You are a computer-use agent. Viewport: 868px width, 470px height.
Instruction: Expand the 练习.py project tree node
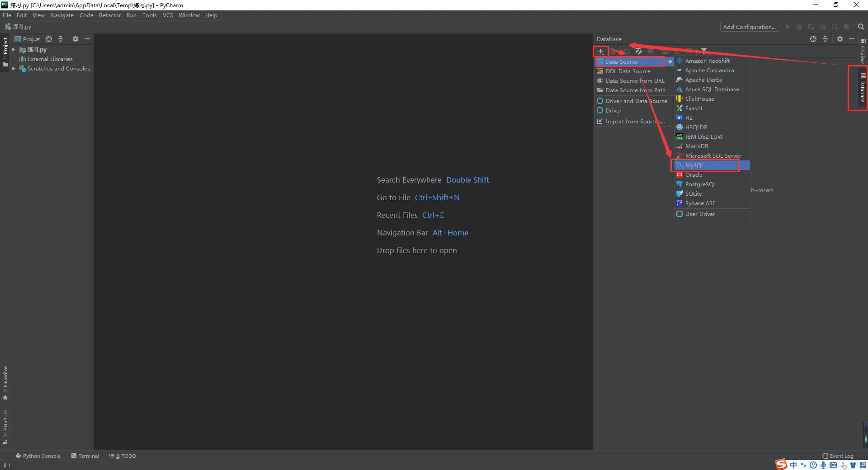point(14,50)
